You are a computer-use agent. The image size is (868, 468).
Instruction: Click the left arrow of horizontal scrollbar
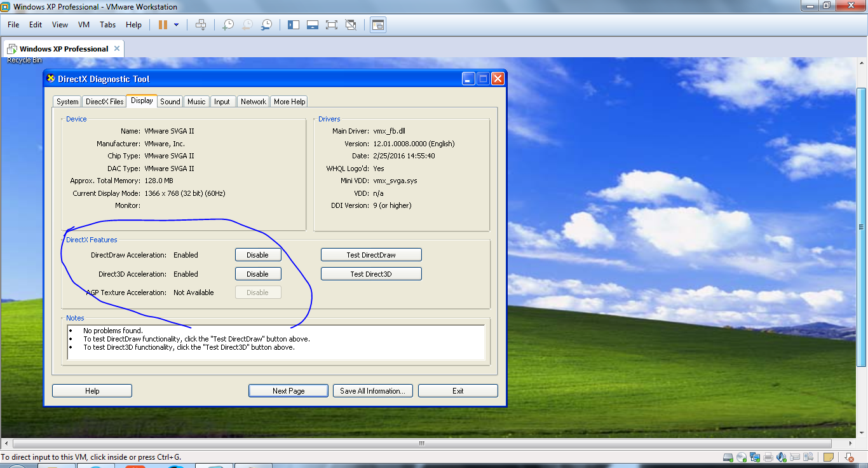coord(6,443)
